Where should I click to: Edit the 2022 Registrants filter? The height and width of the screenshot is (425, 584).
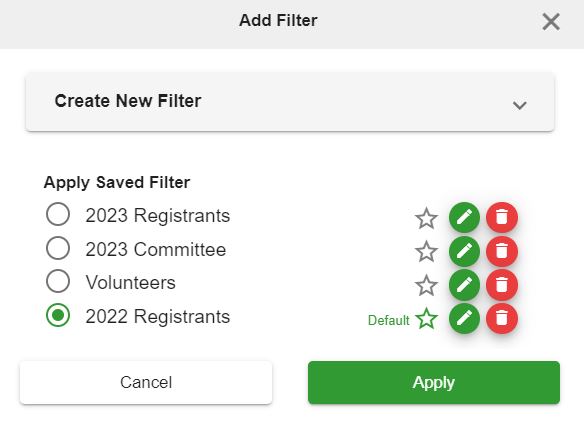point(464,318)
